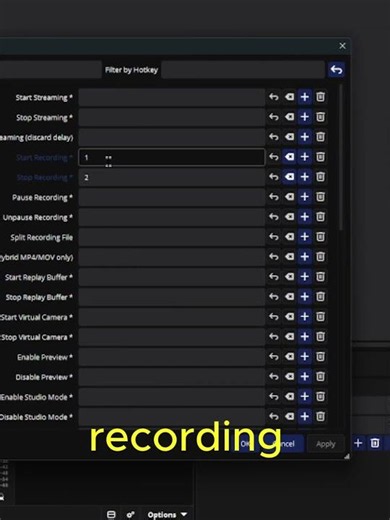This screenshot has width=390, height=520.
Task: Delete the Enable Preview hotkey binding
Action: [320, 357]
